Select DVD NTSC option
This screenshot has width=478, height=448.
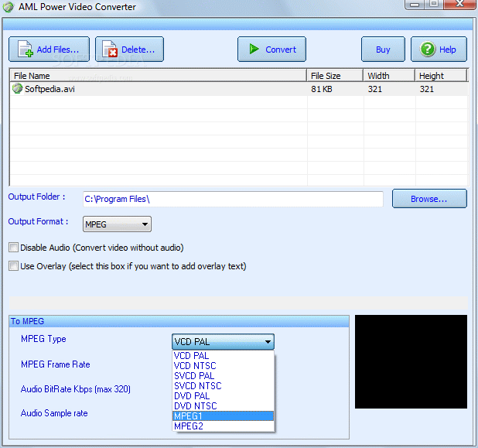[224, 406]
